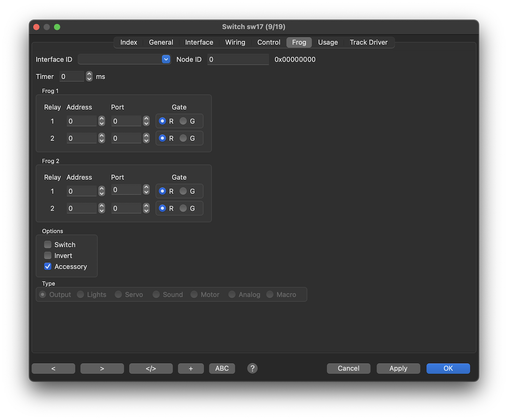Click the plus button to add

coord(190,368)
